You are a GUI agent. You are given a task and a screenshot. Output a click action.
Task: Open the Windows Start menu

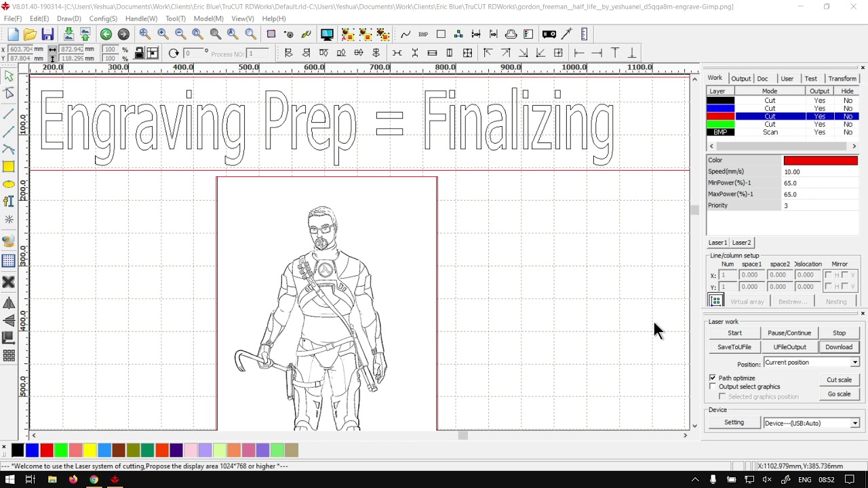coord(10,480)
